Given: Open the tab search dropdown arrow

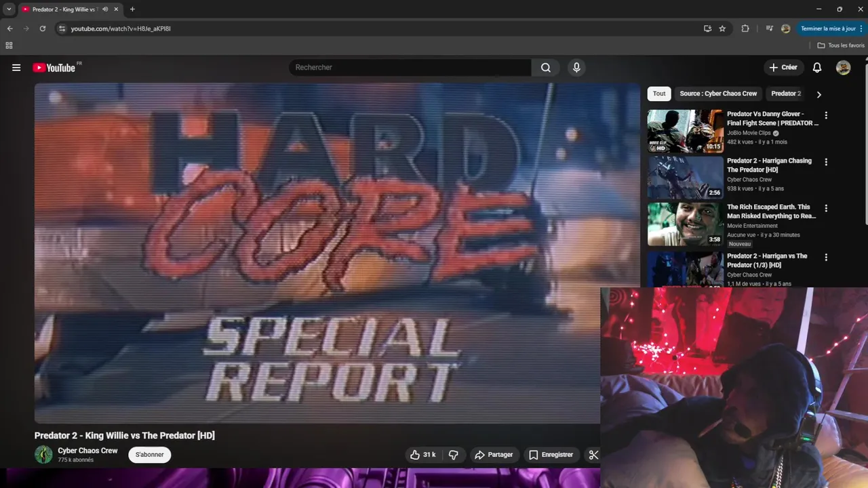Looking at the screenshot, I should point(9,9).
